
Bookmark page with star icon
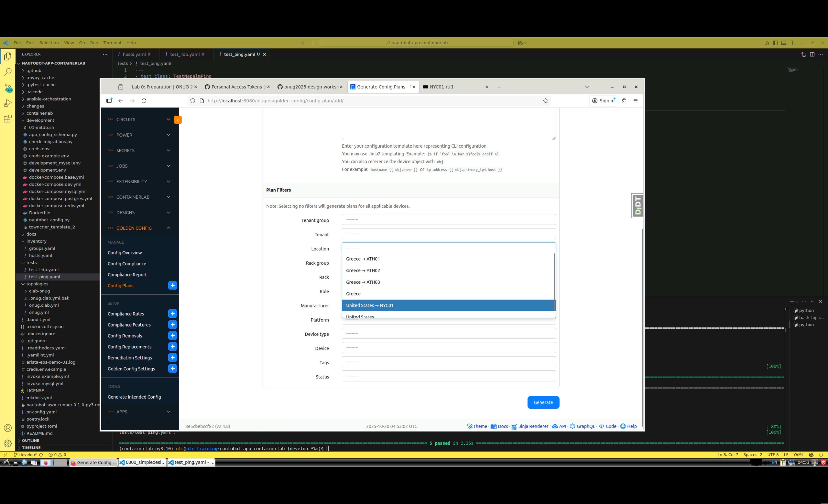coord(545,101)
